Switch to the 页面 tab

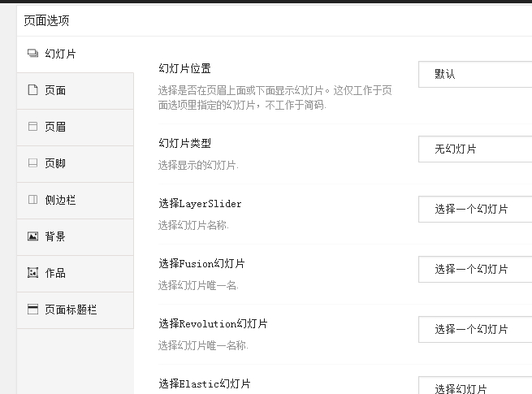pyautogui.click(x=76, y=91)
